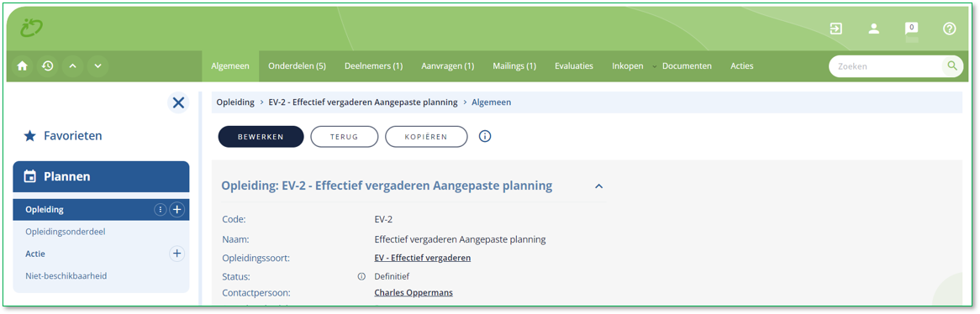Open the help question mark icon

[950, 29]
